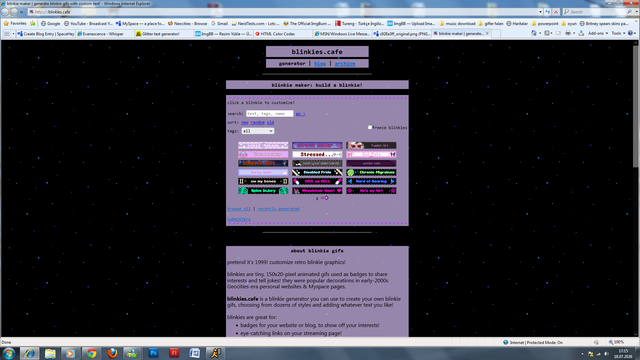Switch to Create Blog Entry SpaceHey tab
640x360 pixels.
pyautogui.click(x=46, y=34)
